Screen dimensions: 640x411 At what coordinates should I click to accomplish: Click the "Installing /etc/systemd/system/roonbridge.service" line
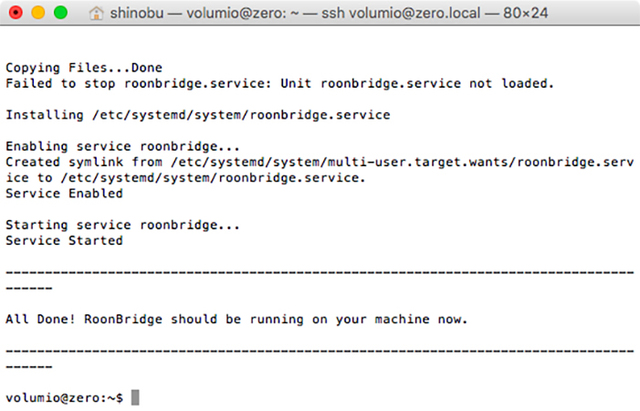coord(198,115)
